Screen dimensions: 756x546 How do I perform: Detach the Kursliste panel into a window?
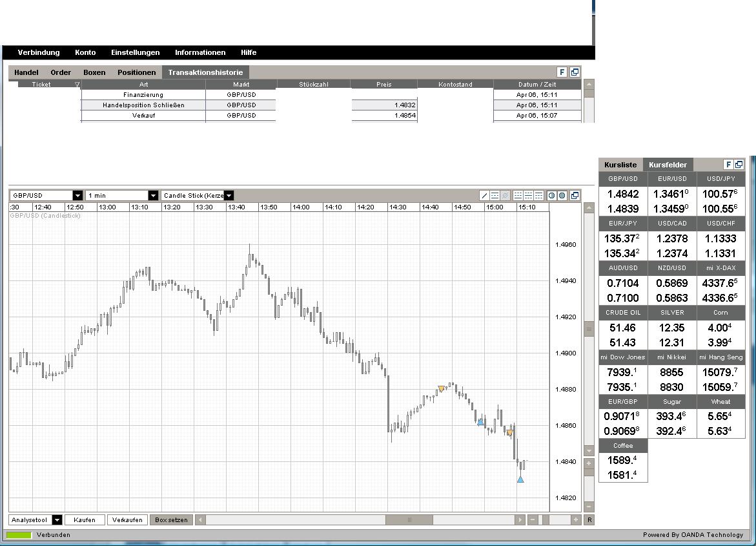(739, 165)
